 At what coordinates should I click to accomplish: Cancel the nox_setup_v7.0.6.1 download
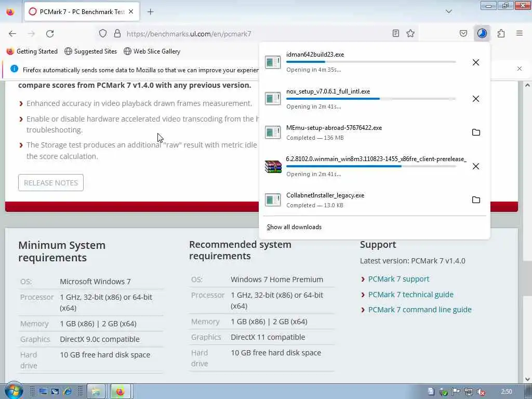click(x=476, y=99)
